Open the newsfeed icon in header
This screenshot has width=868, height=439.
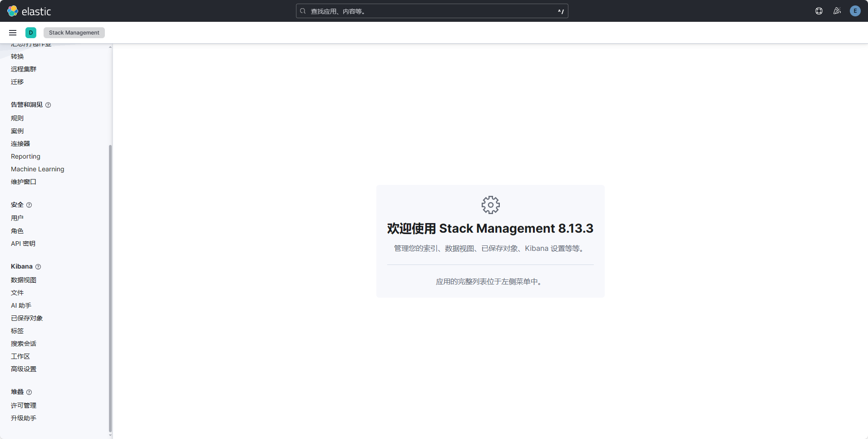point(837,11)
